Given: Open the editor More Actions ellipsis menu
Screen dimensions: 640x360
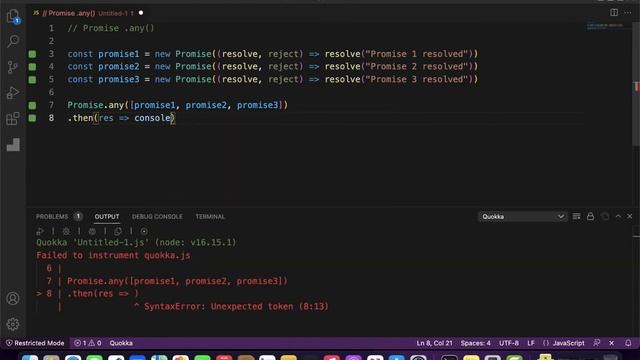Looking at the screenshot, I should [x=628, y=13].
